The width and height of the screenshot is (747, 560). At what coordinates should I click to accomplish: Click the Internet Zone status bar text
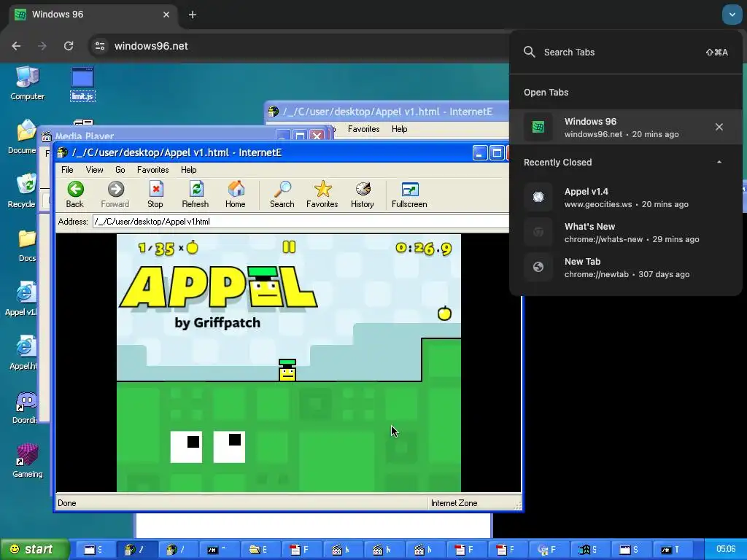(454, 503)
